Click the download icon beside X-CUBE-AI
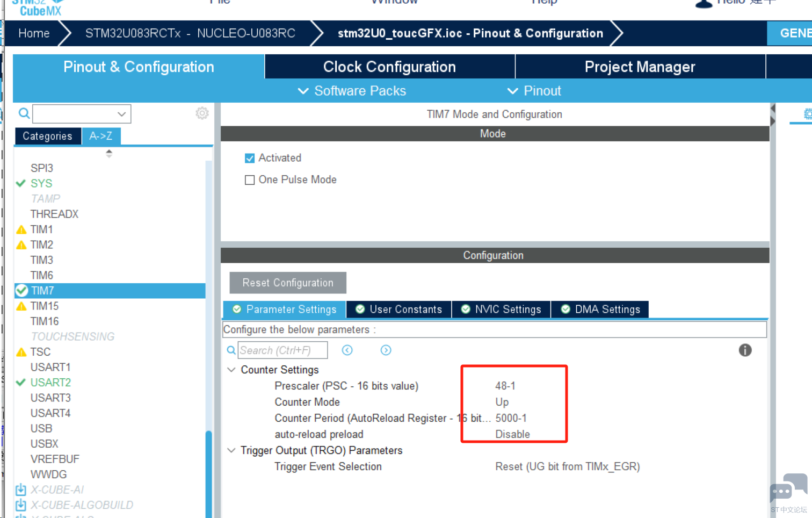The width and height of the screenshot is (812, 518). pos(21,490)
